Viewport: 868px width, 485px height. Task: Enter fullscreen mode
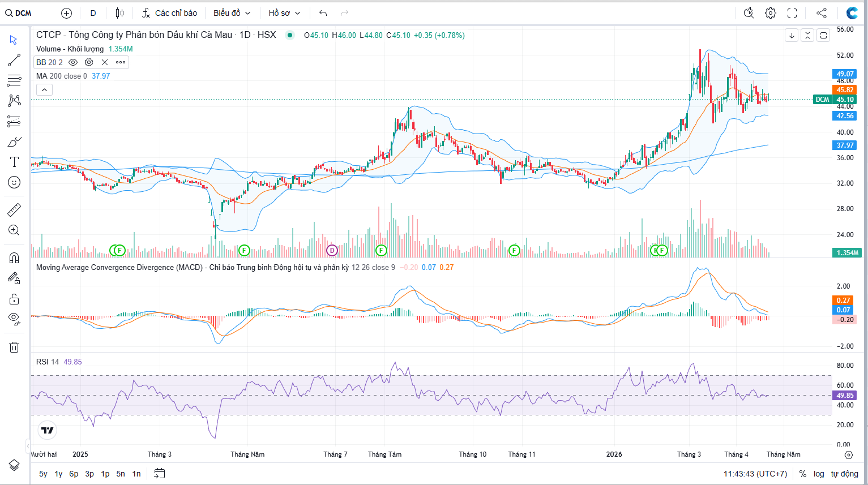(x=792, y=13)
